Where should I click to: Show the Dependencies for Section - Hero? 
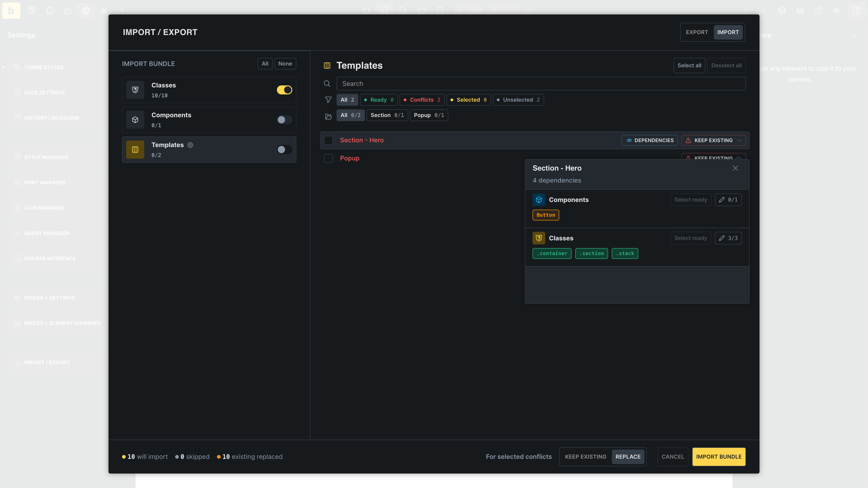[x=650, y=140]
